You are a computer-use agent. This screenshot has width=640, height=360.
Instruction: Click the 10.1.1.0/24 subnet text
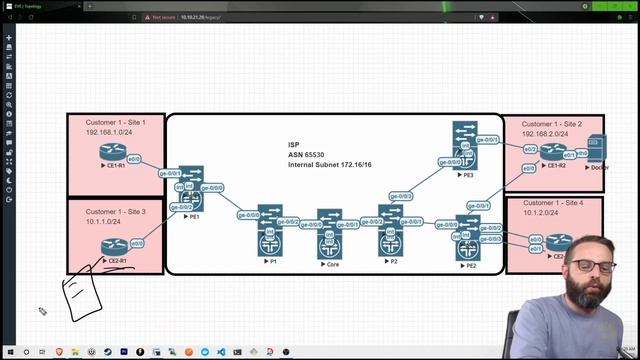pos(103,222)
